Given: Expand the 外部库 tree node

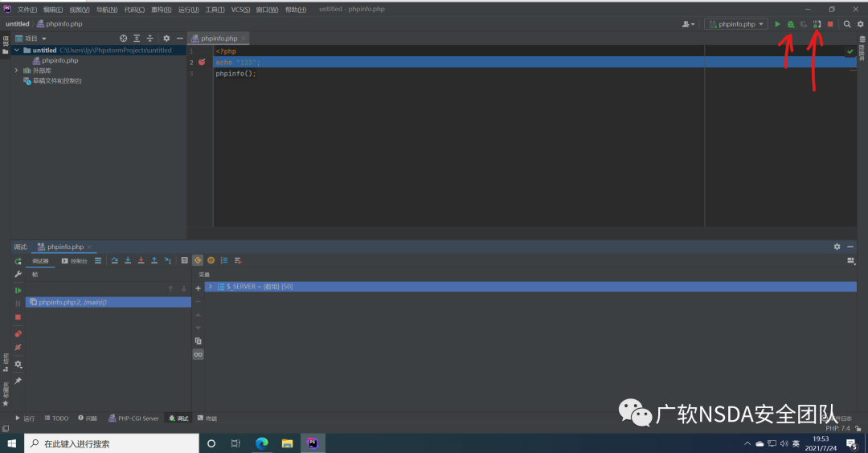Looking at the screenshot, I should (17, 71).
